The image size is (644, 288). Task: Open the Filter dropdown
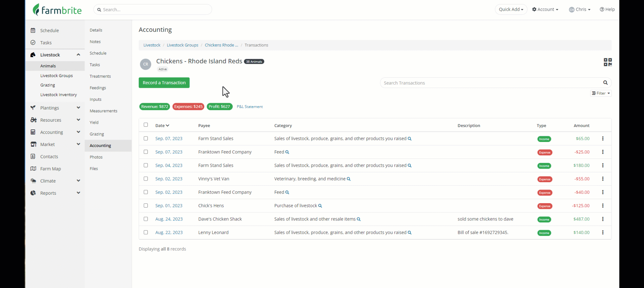coord(601,93)
